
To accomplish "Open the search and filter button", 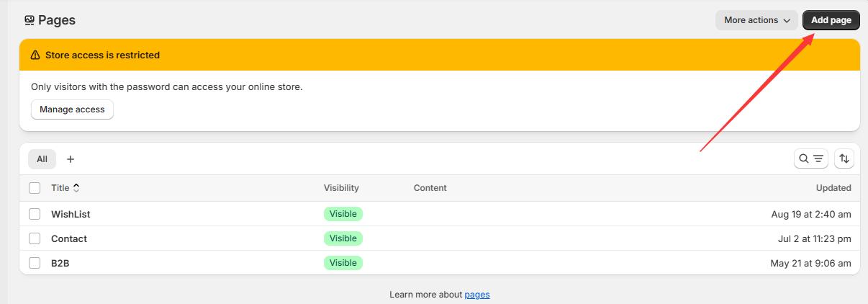I will tap(811, 158).
